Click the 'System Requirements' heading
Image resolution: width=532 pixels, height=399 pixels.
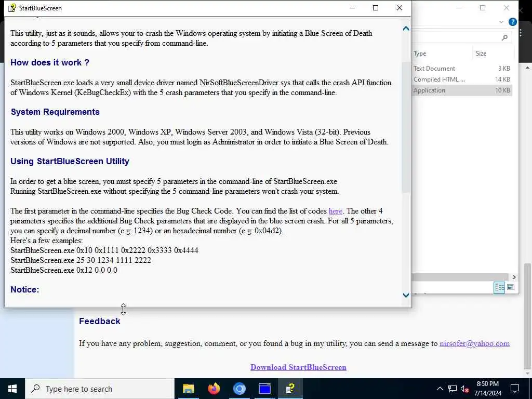pos(55,112)
